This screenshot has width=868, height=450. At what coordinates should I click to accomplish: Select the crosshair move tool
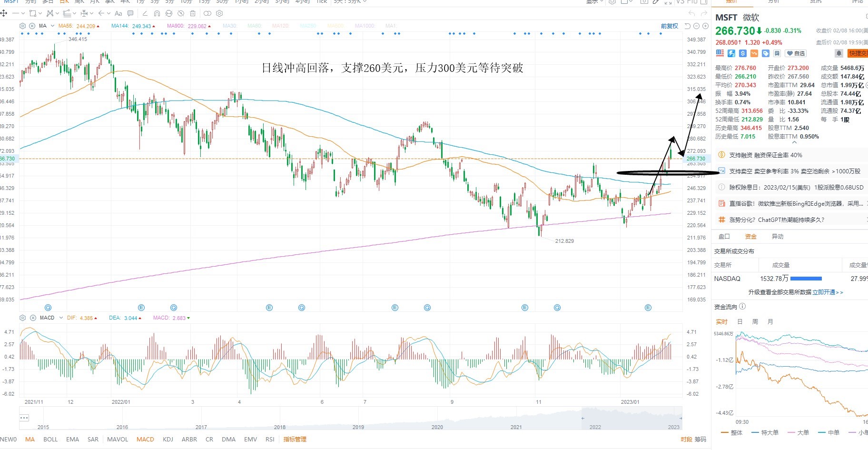click(4, 13)
